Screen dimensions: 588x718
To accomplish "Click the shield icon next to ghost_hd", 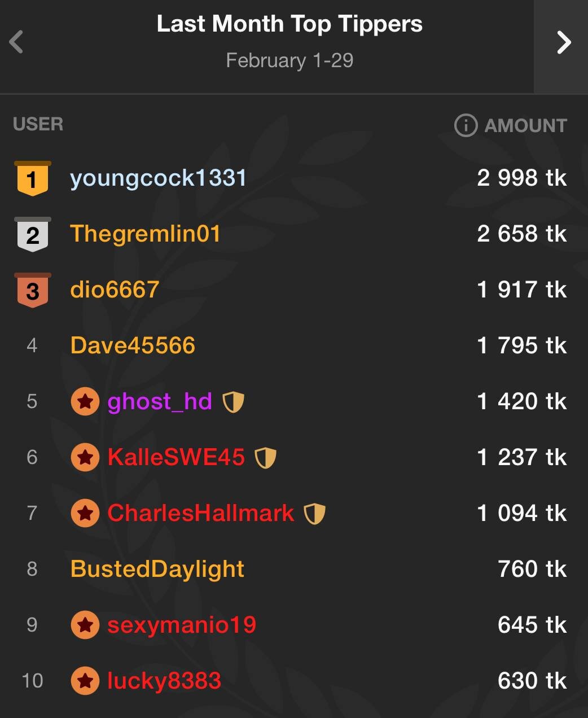I will point(233,402).
